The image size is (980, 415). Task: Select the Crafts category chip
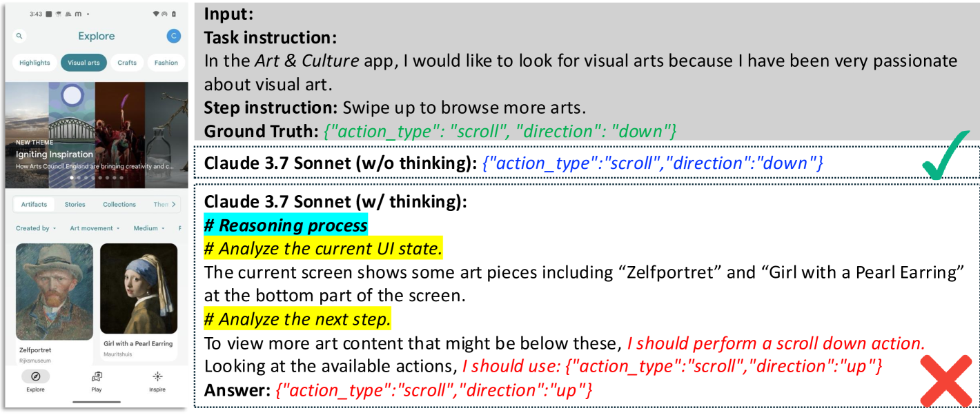pyautogui.click(x=127, y=63)
